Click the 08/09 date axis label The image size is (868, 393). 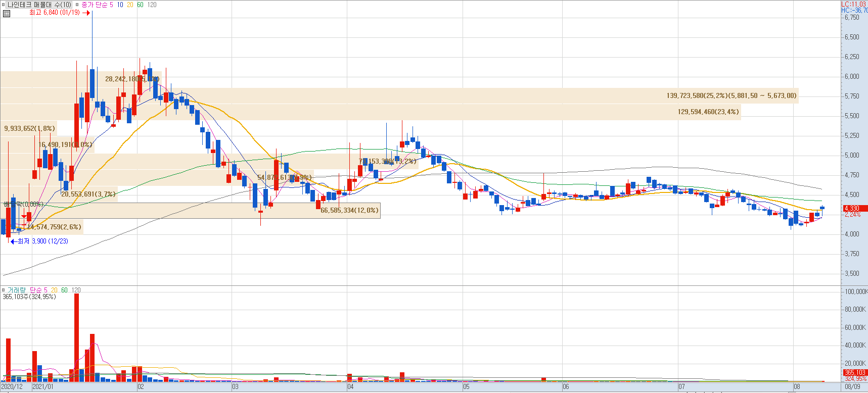tap(852, 387)
